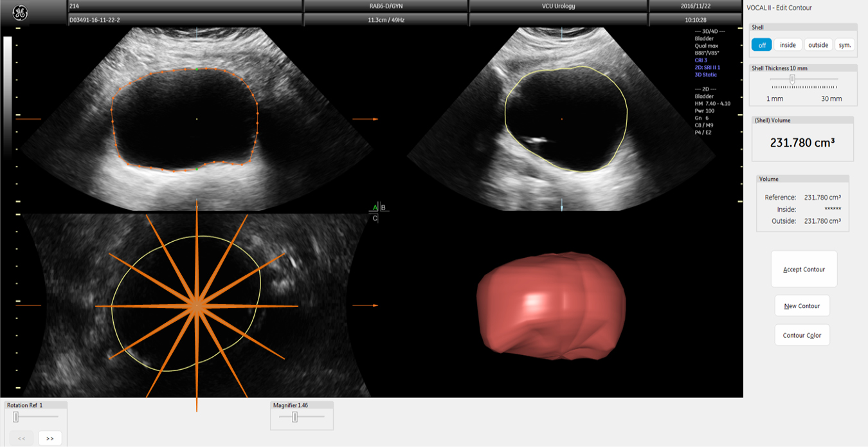Click the Rotation Ref slider handle

pyautogui.click(x=16, y=417)
